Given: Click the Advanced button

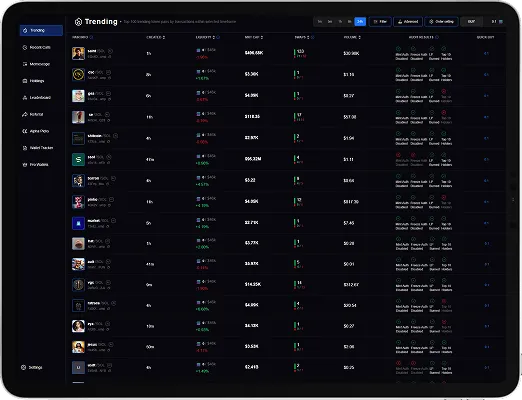Looking at the screenshot, I should (408, 22).
